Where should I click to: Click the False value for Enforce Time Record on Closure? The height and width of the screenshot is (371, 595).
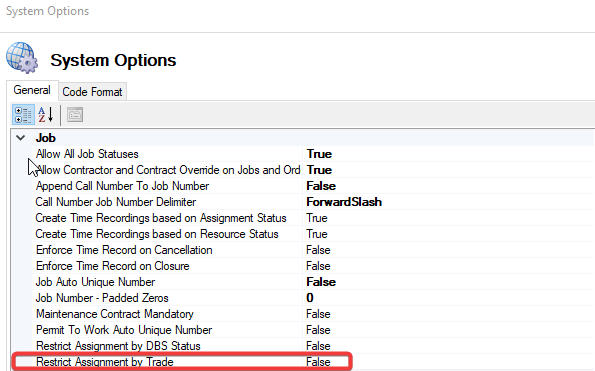(318, 266)
